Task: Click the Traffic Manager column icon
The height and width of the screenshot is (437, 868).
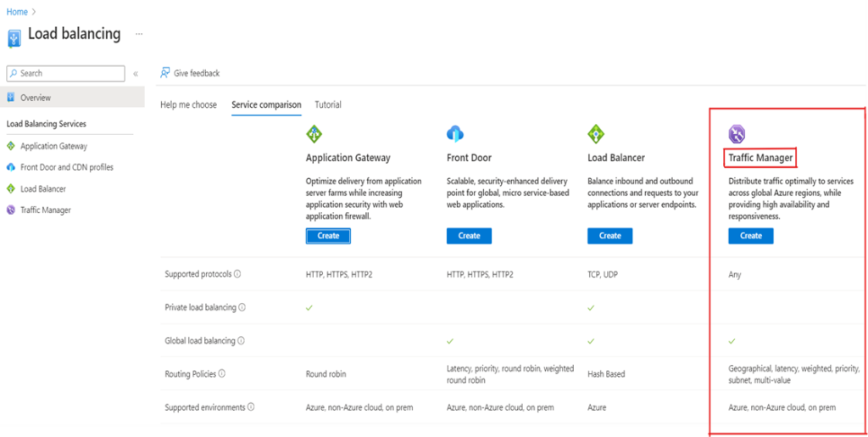Action: tap(737, 133)
